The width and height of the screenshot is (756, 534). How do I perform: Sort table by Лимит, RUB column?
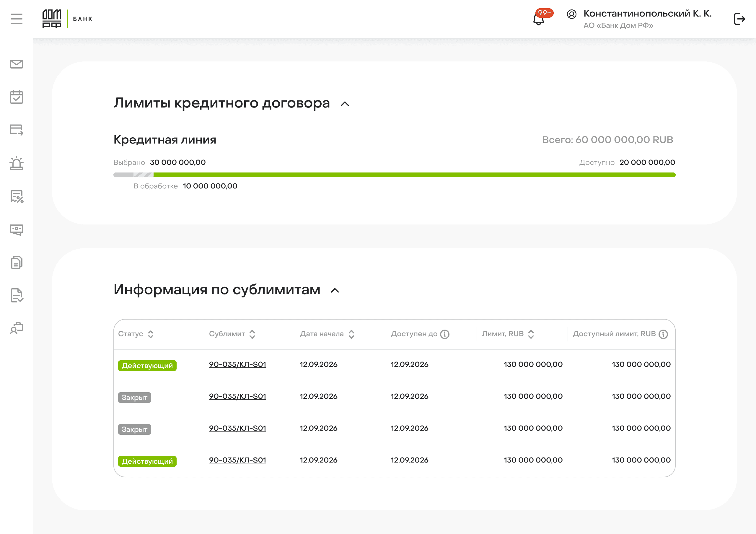pos(531,334)
